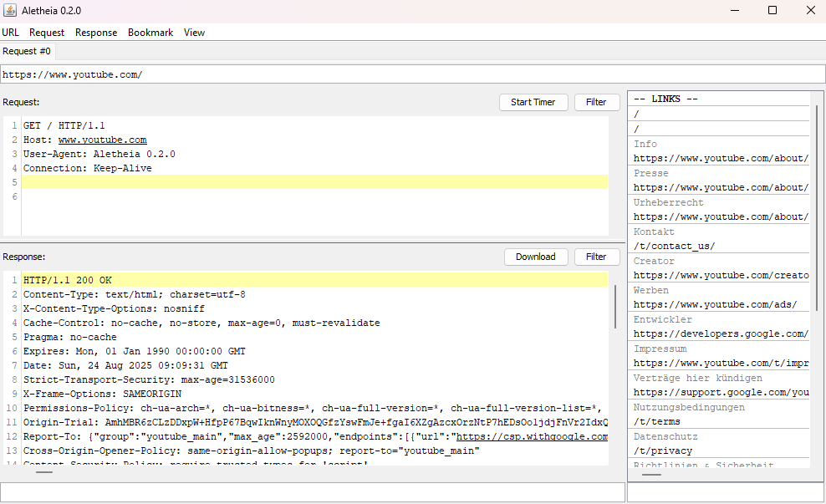Select the /t/privacy link entry
Image resolution: width=826 pixels, height=504 pixels.
[x=663, y=451]
